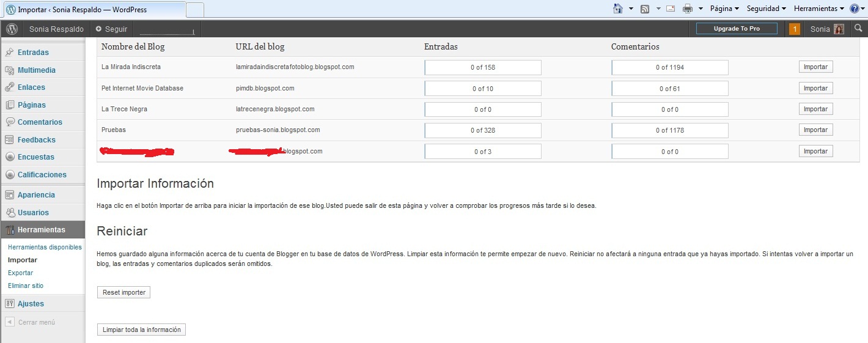Open the browser Seguridad dropdown menu
Viewport: 868px width, 343px height.
(x=767, y=9)
